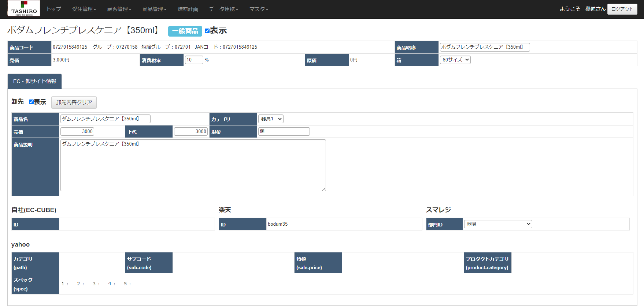Open the 箱 60サイズ dropdown

pyautogui.click(x=455, y=60)
